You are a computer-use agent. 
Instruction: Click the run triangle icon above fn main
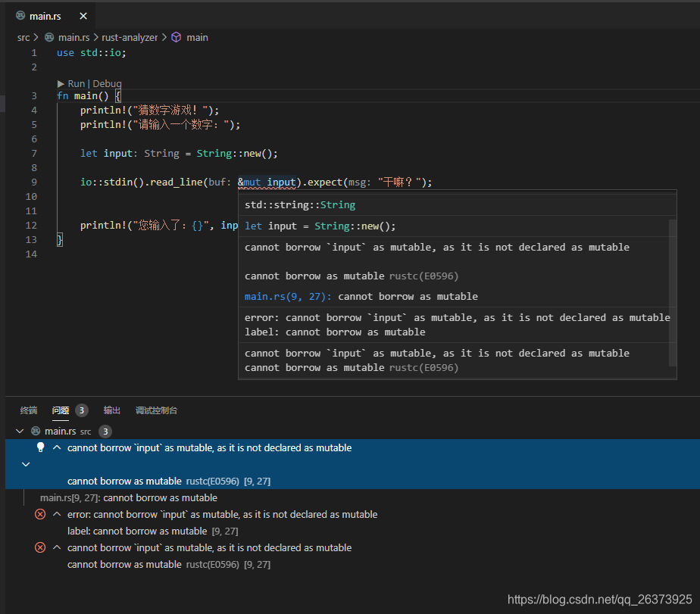pyautogui.click(x=61, y=84)
